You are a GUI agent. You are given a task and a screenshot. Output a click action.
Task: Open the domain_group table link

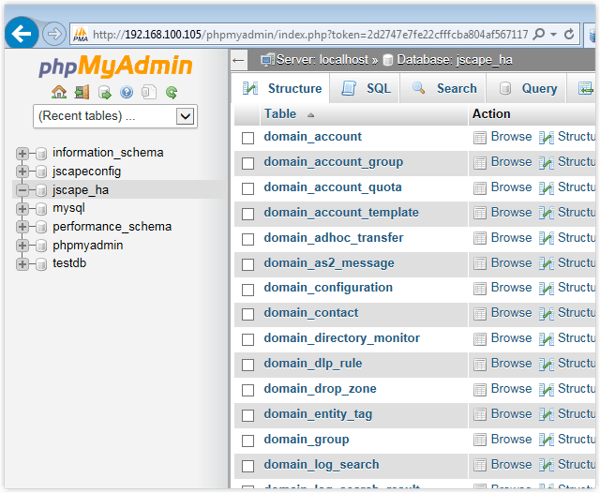click(x=306, y=439)
